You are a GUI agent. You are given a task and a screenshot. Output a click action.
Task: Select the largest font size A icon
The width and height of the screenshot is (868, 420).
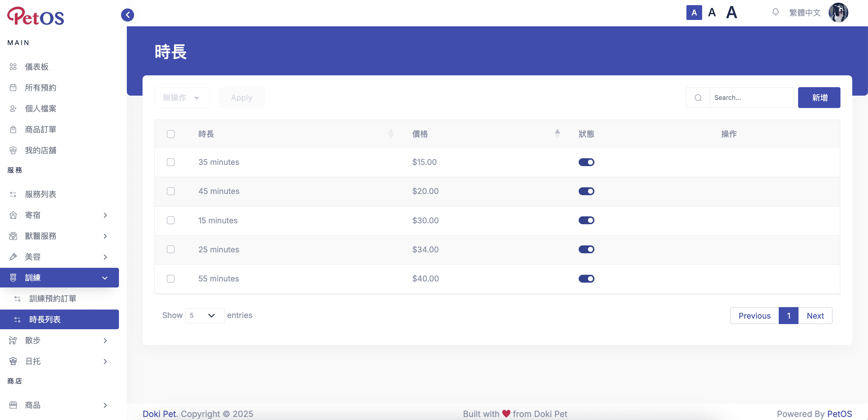(732, 12)
